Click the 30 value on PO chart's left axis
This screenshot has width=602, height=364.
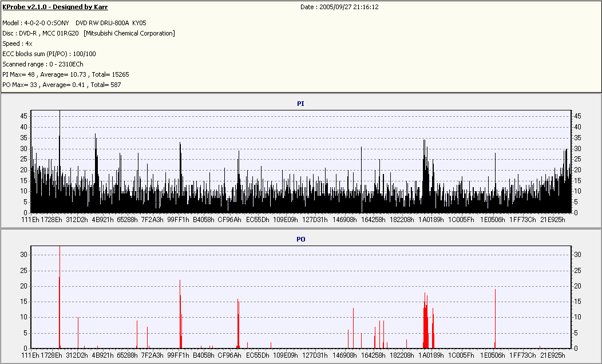(x=24, y=255)
